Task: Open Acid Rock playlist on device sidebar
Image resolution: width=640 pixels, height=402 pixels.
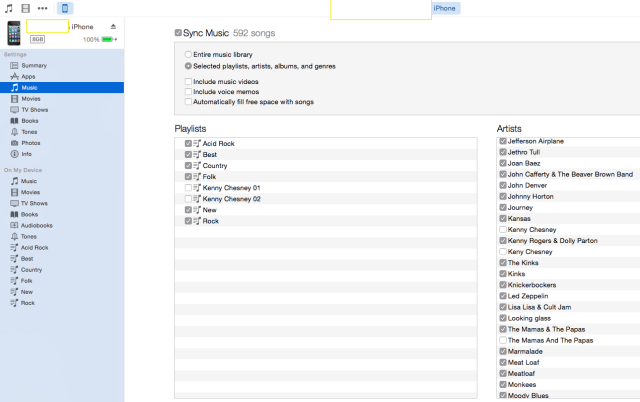Action: click(x=62, y=247)
